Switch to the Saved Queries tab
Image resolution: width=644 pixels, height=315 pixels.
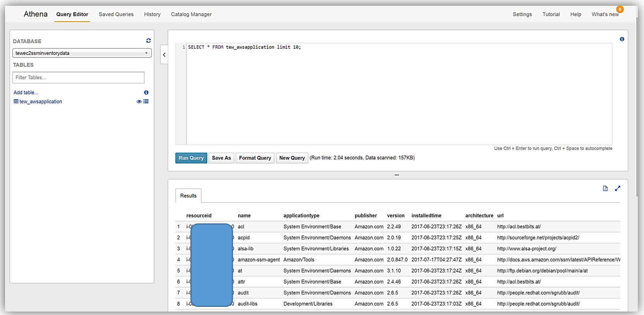[x=116, y=14]
